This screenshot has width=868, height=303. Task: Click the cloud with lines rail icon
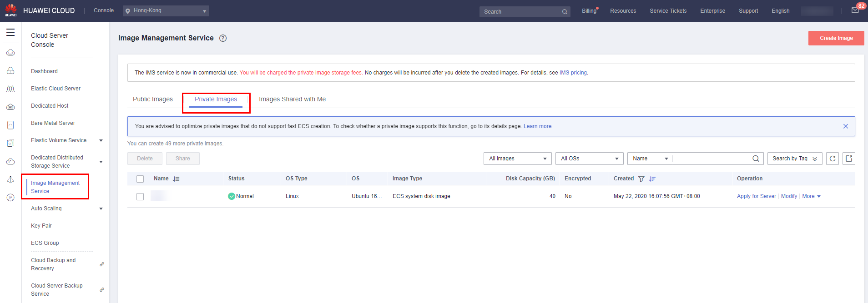10,107
